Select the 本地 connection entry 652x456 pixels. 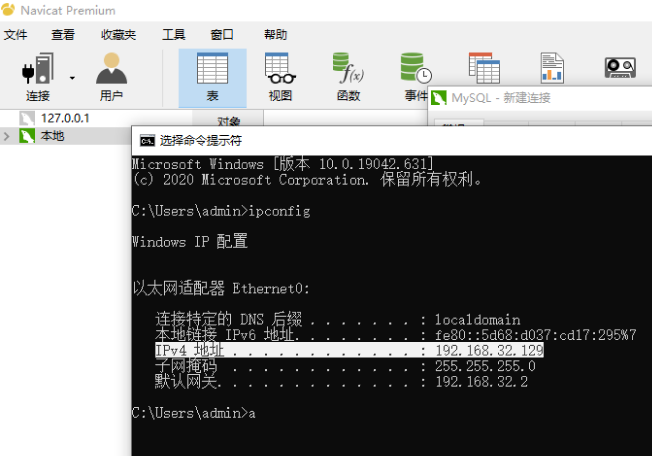click(52, 136)
